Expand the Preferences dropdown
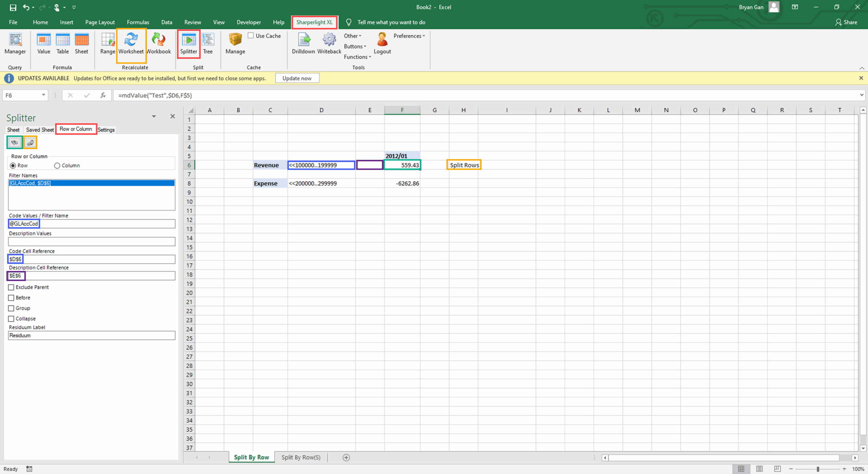 point(409,36)
